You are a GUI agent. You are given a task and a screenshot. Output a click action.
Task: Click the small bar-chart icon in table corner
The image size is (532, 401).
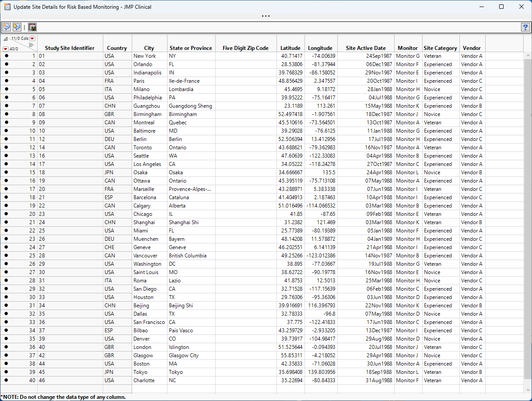click(31, 45)
